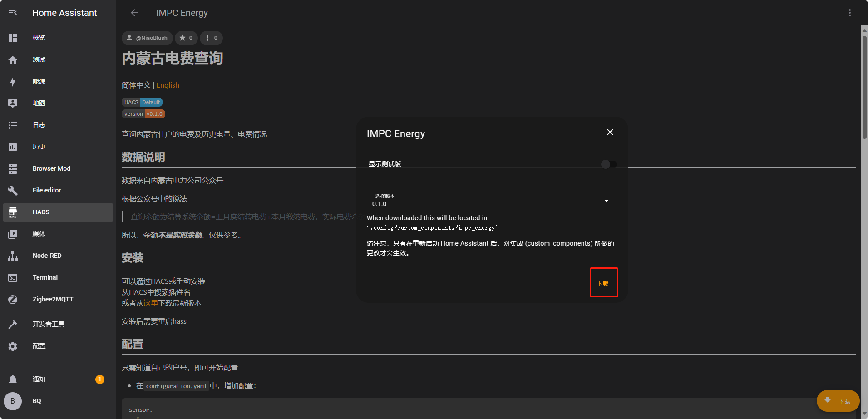Image resolution: width=868 pixels, height=419 pixels.
Task: Expand user profile BQ at sidebar bottom
Action: pos(12,401)
